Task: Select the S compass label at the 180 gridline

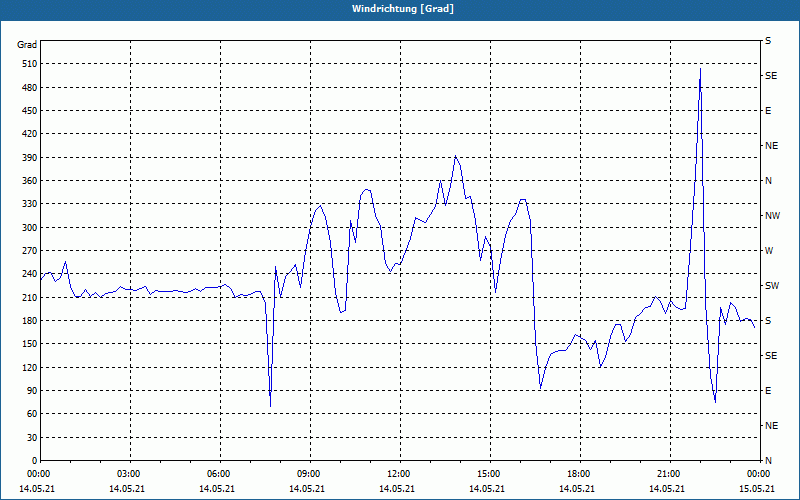Action: point(768,321)
